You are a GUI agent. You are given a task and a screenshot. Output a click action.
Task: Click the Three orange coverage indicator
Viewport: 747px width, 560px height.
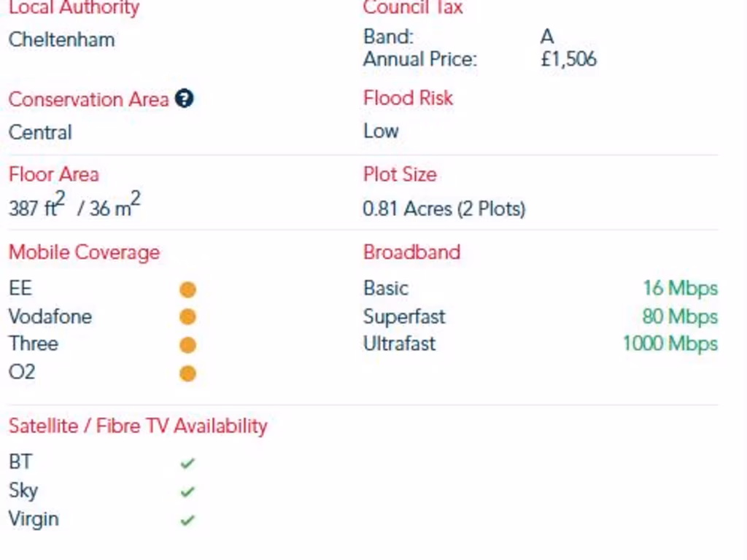pyautogui.click(x=187, y=345)
